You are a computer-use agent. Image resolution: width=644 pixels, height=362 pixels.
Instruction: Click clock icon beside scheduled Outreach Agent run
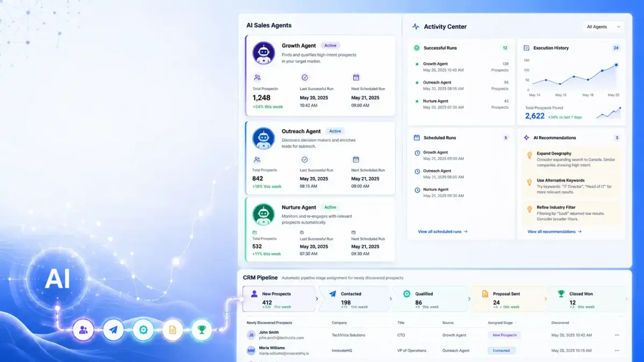point(418,171)
